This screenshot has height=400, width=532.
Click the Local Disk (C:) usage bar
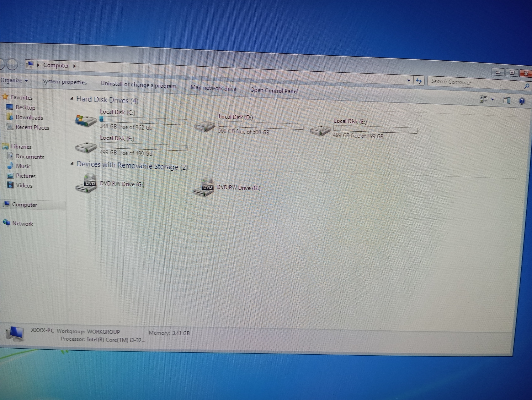point(144,121)
